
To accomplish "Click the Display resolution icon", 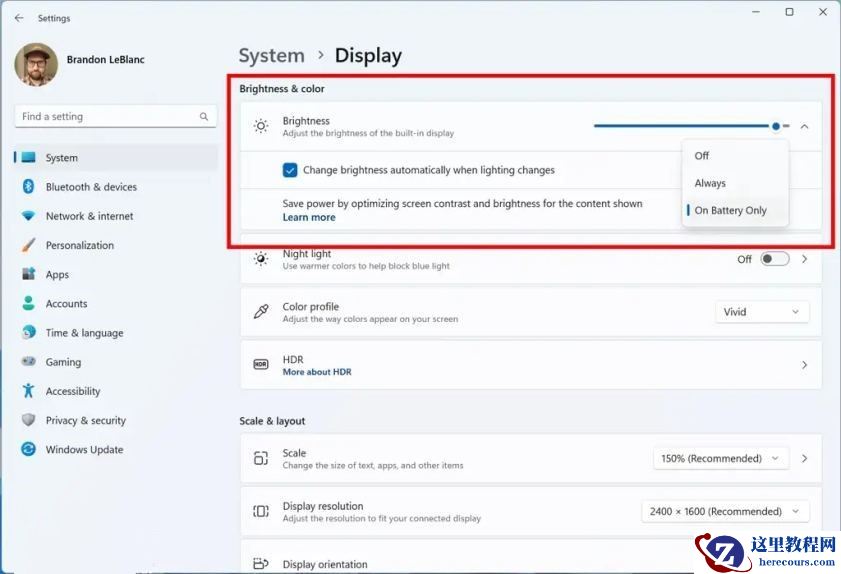I will pyautogui.click(x=261, y=511).
